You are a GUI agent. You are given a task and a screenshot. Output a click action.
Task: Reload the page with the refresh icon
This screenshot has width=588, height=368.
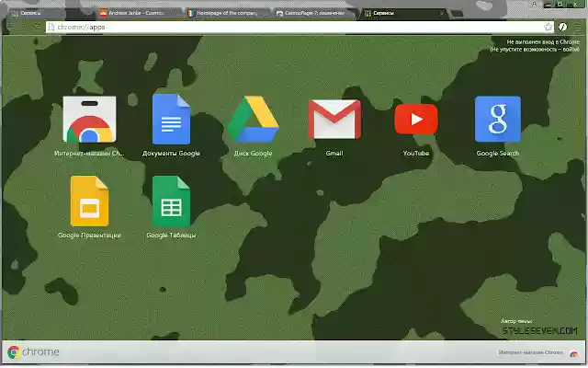(x=37, y=27)
